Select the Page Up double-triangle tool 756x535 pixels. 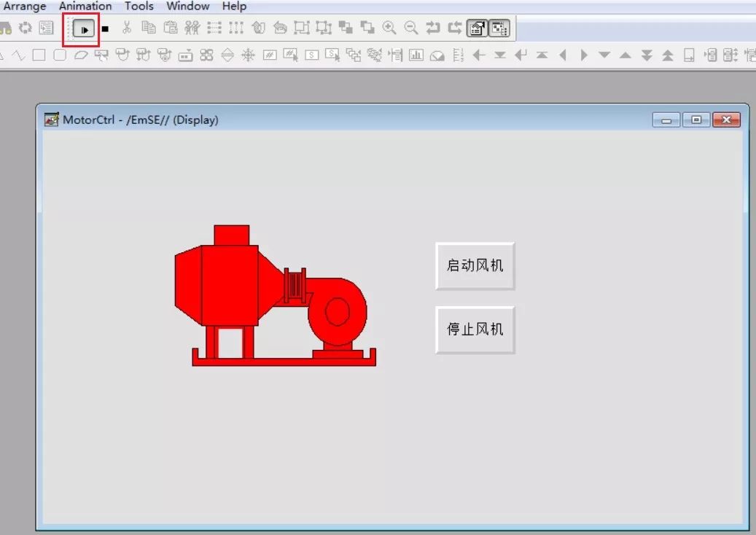click(667, 55)
